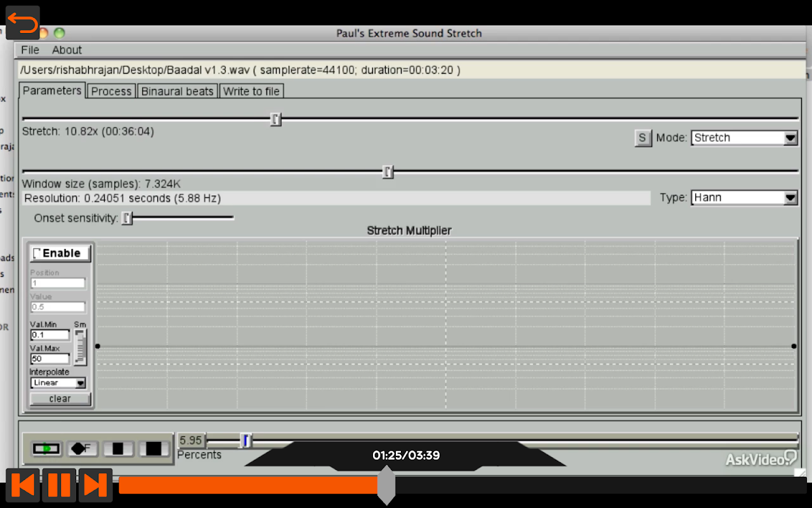
Task: Skip to next with the video player's orange button
Action: (x=95, y=485)
